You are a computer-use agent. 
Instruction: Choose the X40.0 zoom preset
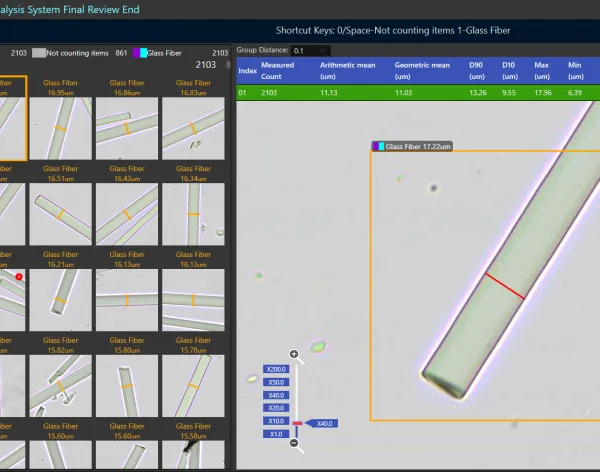coord(276,395)
